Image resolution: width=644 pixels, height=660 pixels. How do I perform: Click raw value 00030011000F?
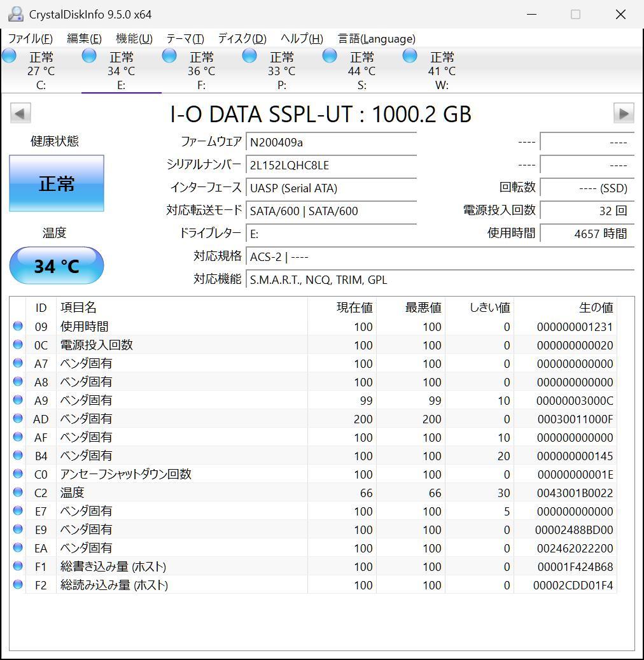[x=575, y=419]
